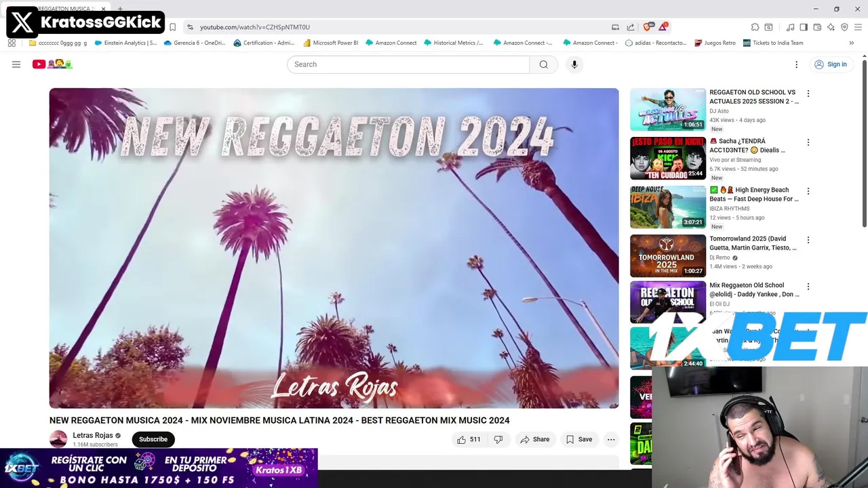Go to the YouTube home logo
The image size is (868, 488).
[52, 64]
